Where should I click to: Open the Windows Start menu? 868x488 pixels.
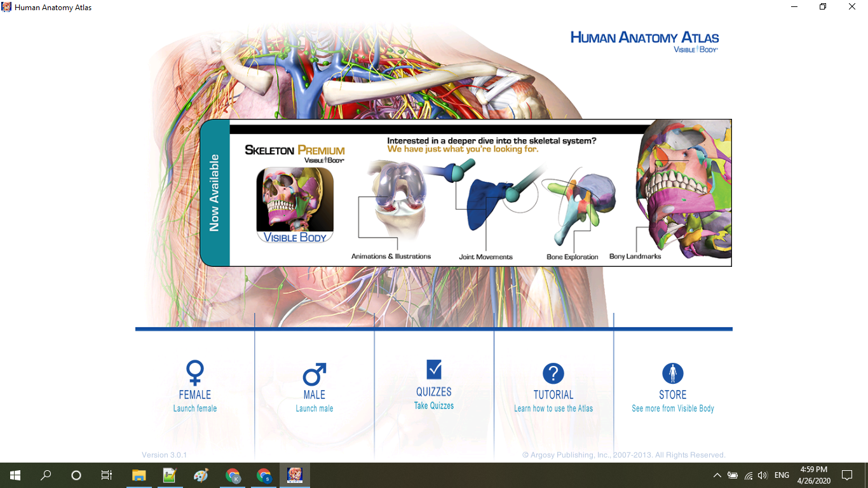click(x=15, y=475)
